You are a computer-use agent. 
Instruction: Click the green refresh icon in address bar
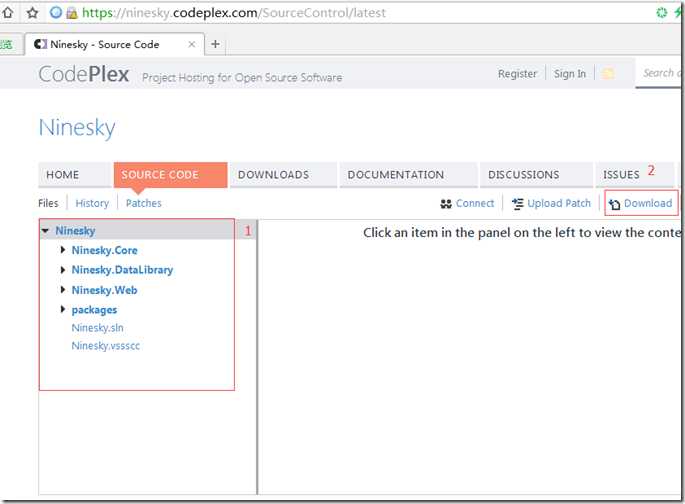point(662,13)
